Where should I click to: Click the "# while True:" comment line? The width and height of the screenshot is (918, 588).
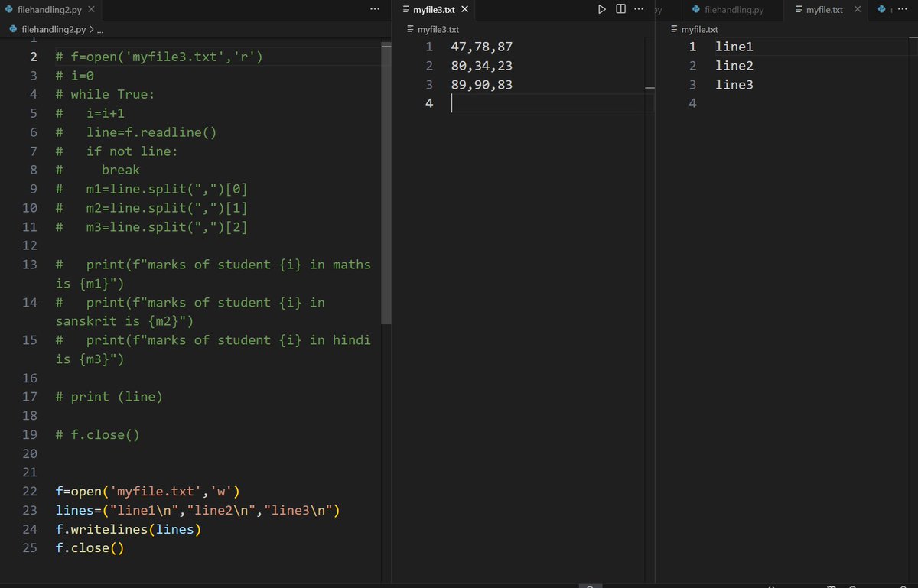pos(105,95)
